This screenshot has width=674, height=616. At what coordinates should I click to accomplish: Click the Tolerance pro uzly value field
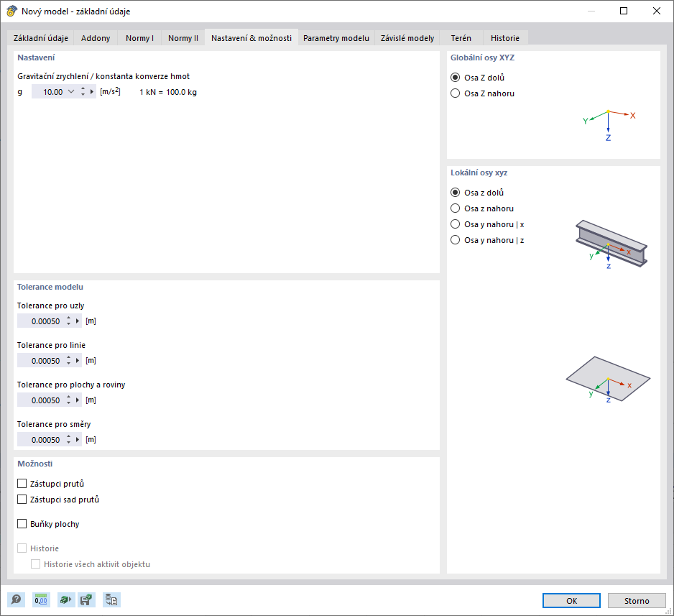coord(41,321)
